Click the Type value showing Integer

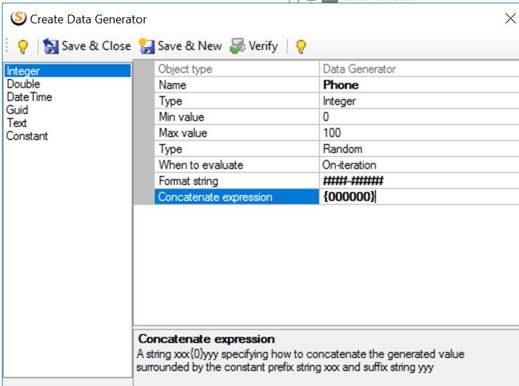pyautogui.click(x=419, y=101)
